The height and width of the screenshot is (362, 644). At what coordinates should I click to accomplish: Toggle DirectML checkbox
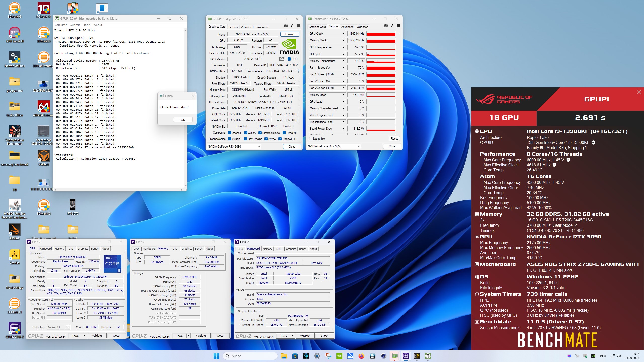pyautogui.click(x=284, y=133)
